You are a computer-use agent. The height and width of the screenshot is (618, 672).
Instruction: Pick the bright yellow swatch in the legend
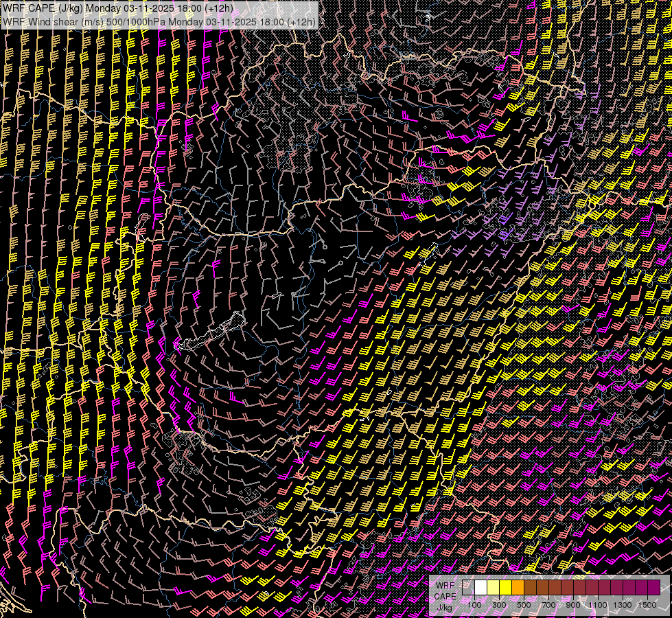tap(506, 588)
